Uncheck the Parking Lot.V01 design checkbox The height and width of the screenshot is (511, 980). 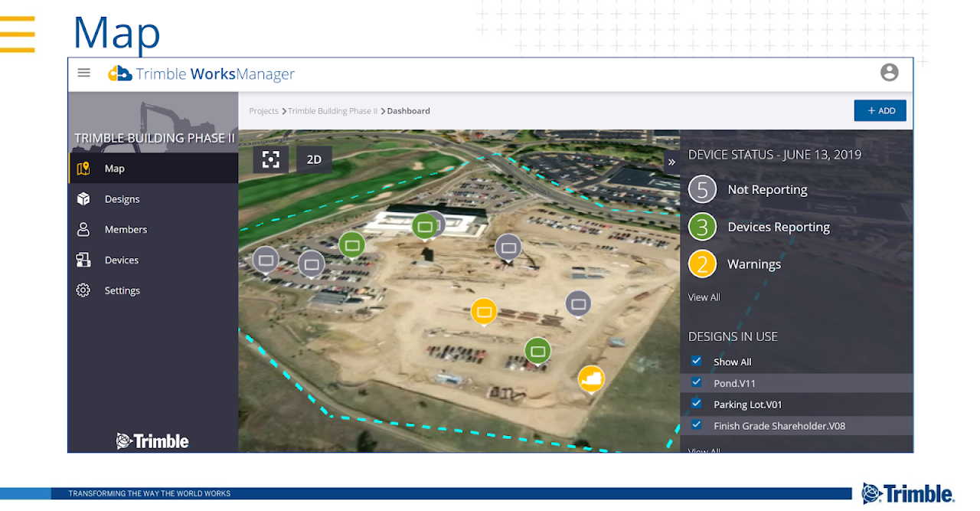[697, 404]
